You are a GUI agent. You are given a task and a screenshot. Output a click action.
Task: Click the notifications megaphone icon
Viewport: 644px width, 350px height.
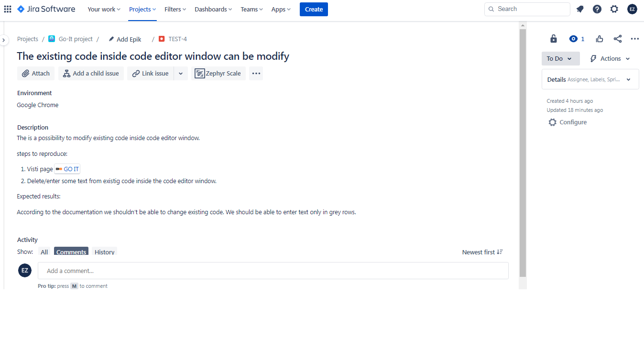[x=580, y=9]
